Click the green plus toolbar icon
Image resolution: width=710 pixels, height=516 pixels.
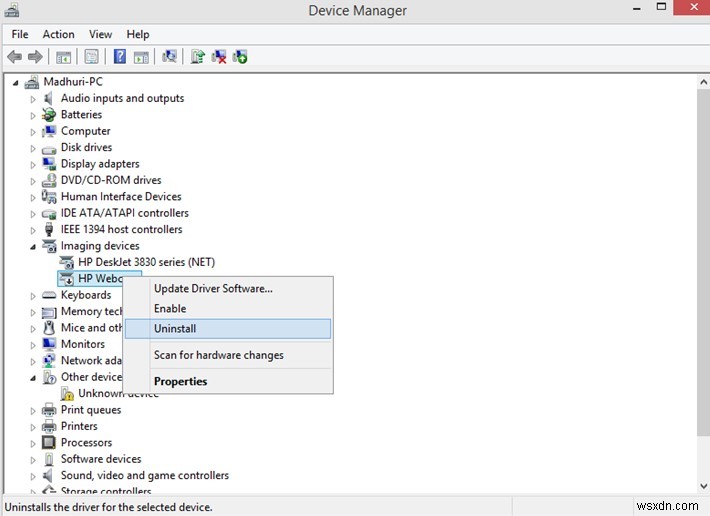[240, 57]
